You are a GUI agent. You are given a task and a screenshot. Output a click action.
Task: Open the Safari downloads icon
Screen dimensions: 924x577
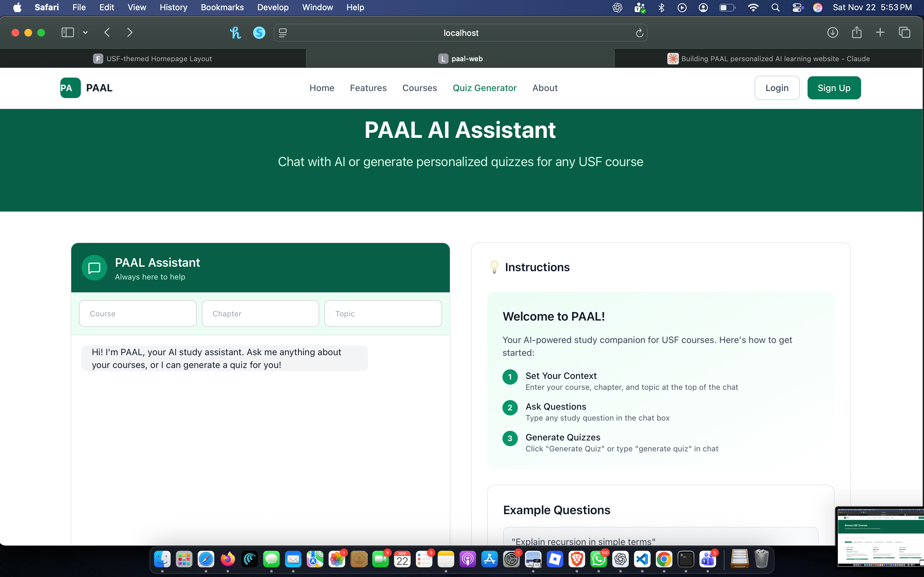(832, 33)
